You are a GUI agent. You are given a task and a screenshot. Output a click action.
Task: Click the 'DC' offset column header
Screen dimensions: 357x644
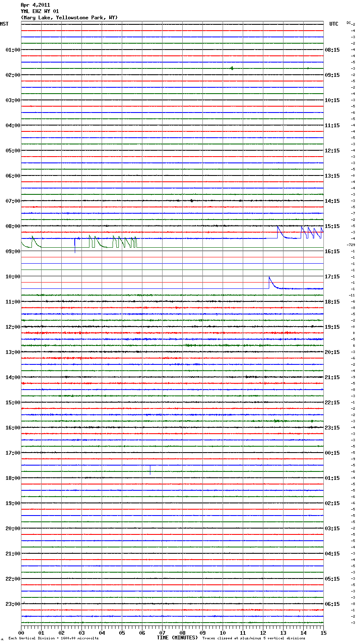[x=349, y=23]
